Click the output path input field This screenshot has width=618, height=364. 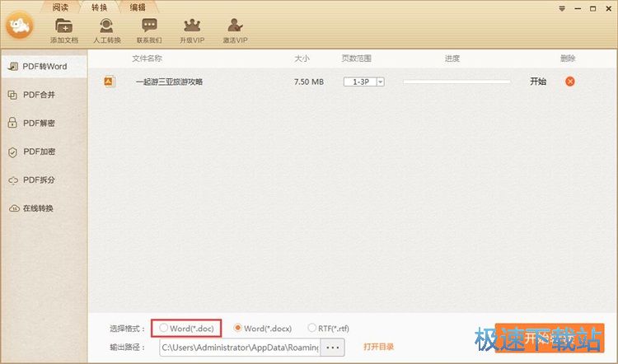coord(240,348)
